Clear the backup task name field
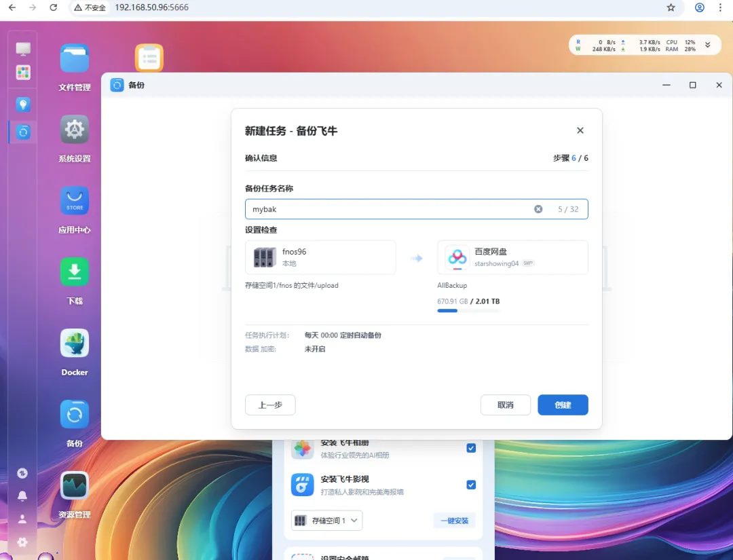This screenshot has width=733, height=560. point(538,209)
